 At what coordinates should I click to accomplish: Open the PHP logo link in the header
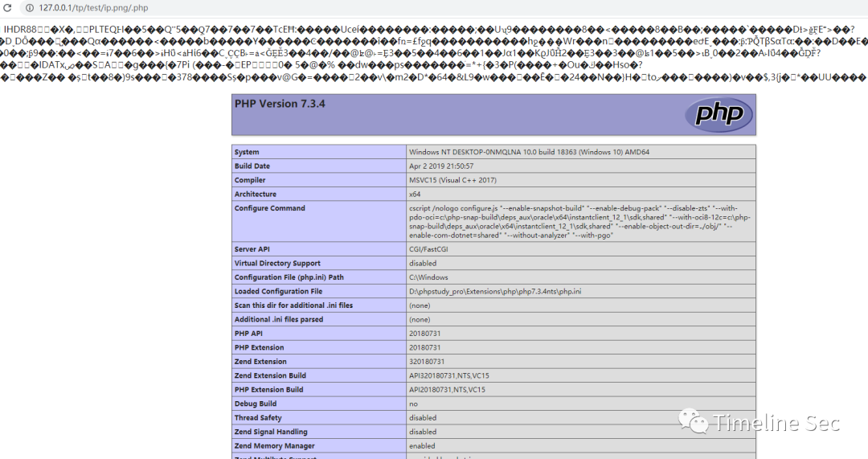719,115
